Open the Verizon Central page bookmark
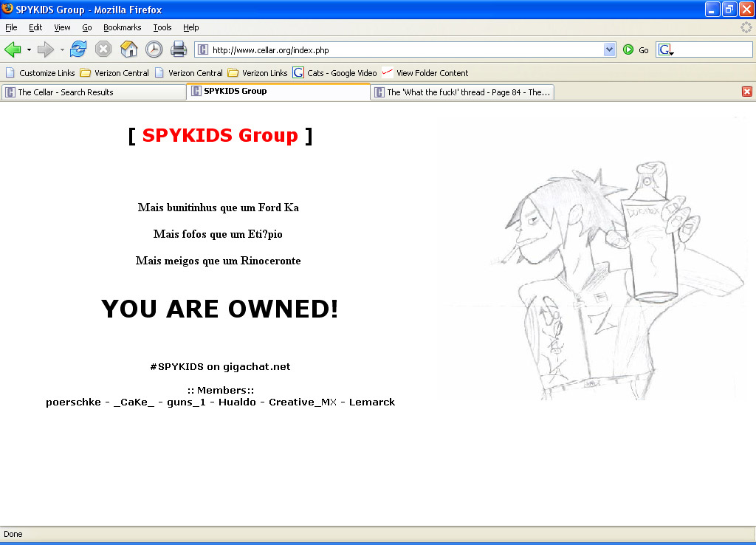 click(x=188, y=73)
